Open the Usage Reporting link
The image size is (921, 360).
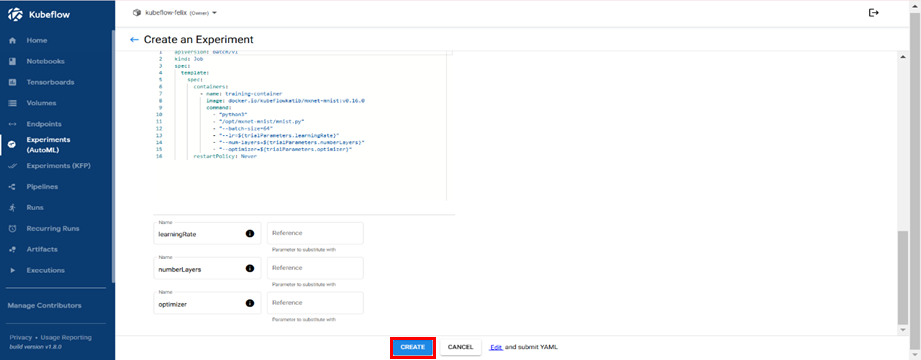(x=66, y=338)
